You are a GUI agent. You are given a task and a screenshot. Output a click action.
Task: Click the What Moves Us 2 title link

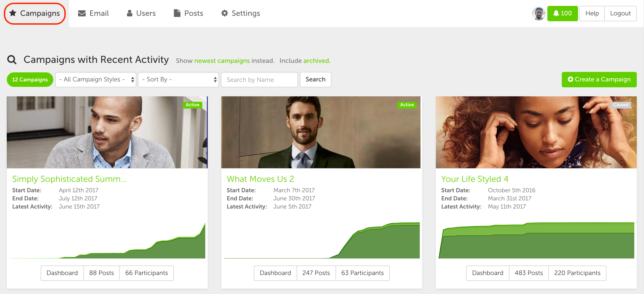(260, 179)
